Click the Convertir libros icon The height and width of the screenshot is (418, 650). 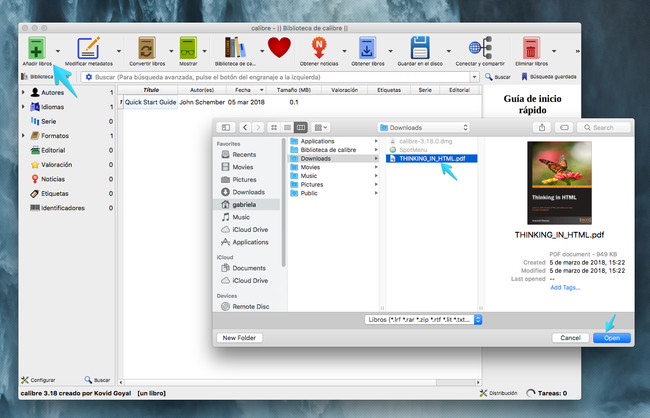pyautogui.click(x=147, y=48)
